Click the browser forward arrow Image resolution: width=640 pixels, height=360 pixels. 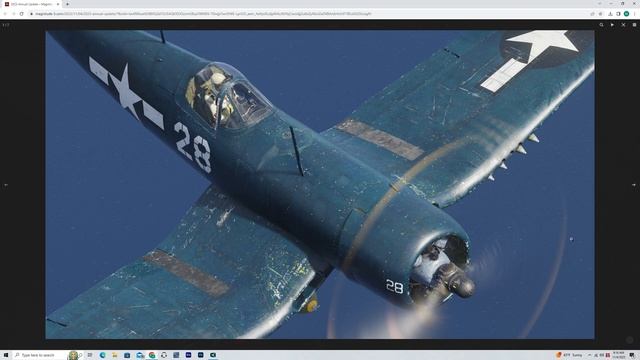13,14
